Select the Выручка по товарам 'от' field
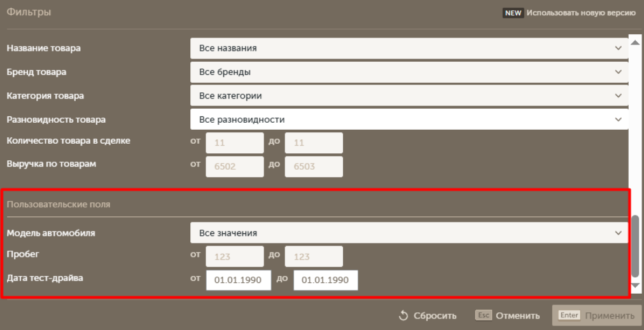This screenshot has width=644, height=330. 234,167
